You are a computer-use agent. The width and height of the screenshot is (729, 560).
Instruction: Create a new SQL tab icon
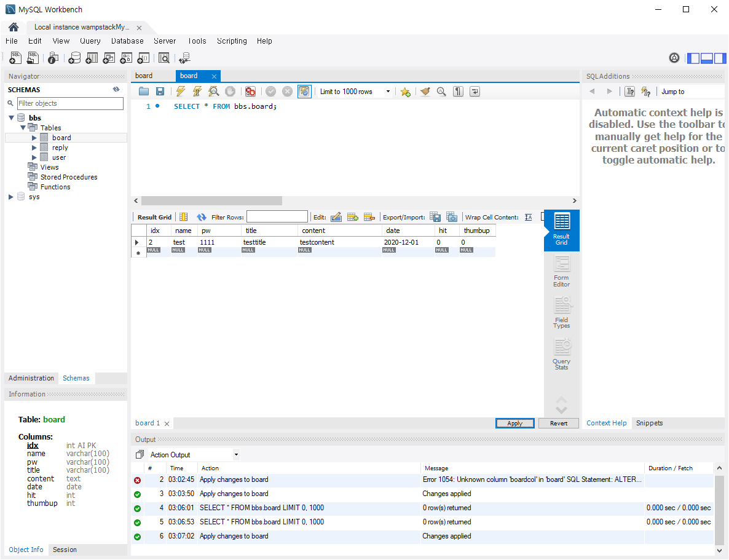click(x=15, y=58)
